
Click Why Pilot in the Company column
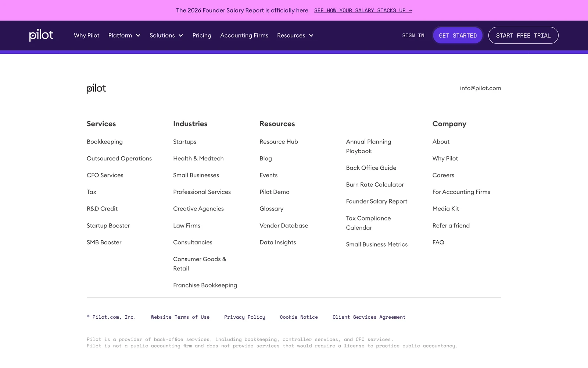coord(445,158)
